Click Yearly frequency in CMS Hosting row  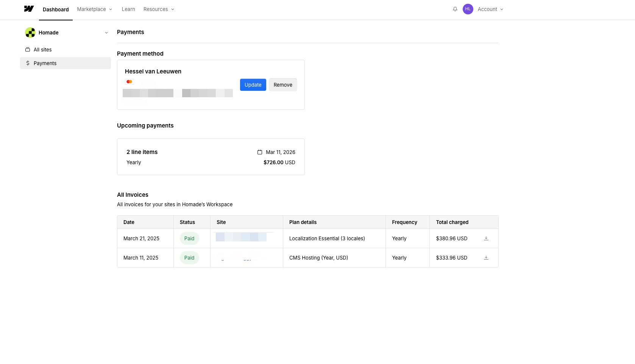click(x=399, y=258)
